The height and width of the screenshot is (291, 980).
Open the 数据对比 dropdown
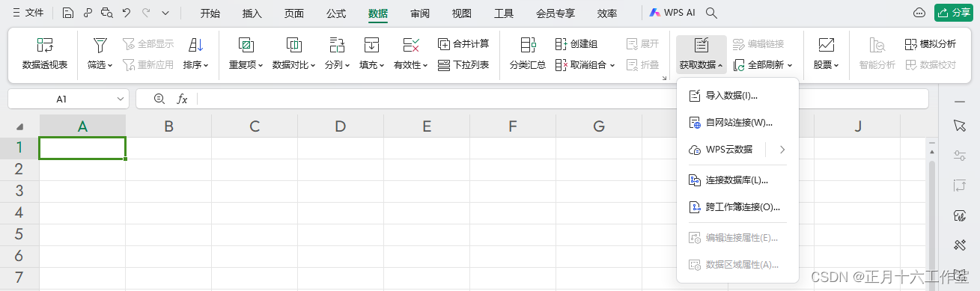[x=293, y=54]
